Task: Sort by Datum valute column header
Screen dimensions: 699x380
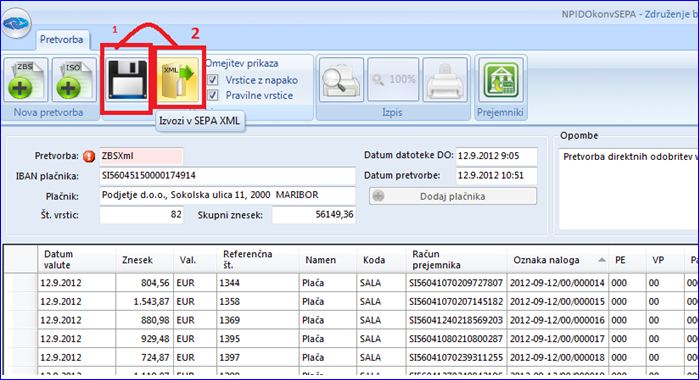Action: coord(77,260)
